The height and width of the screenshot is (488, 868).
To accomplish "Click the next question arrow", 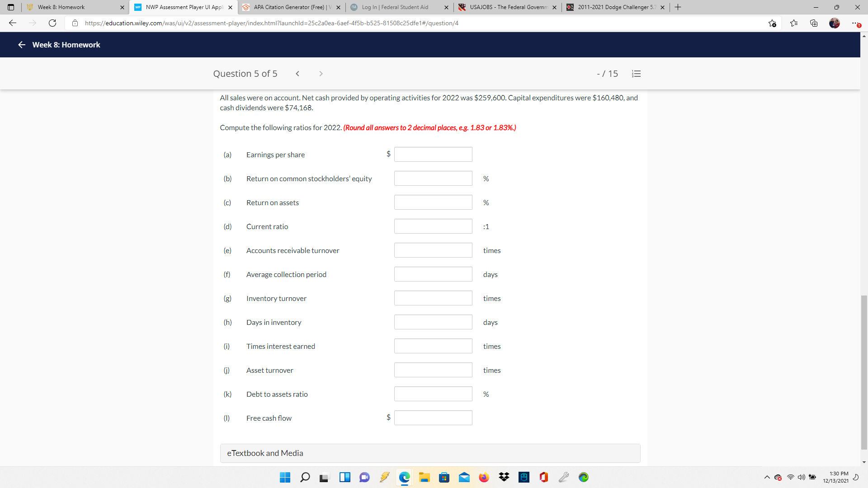I will [x=321, y=73].
